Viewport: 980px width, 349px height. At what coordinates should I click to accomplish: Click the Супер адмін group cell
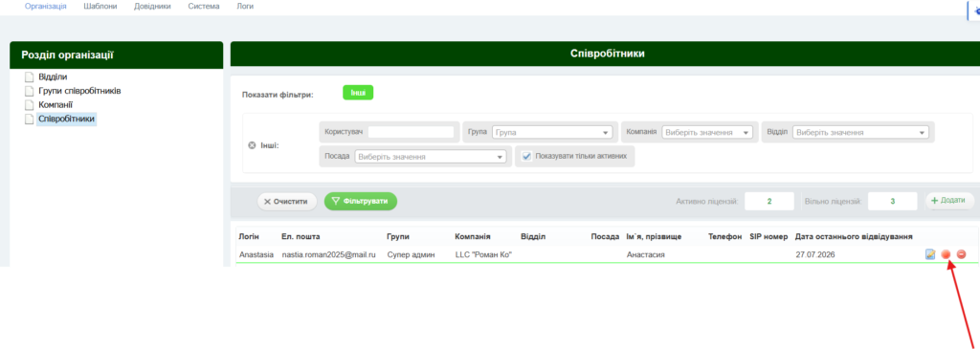click(x=410, y=254)
